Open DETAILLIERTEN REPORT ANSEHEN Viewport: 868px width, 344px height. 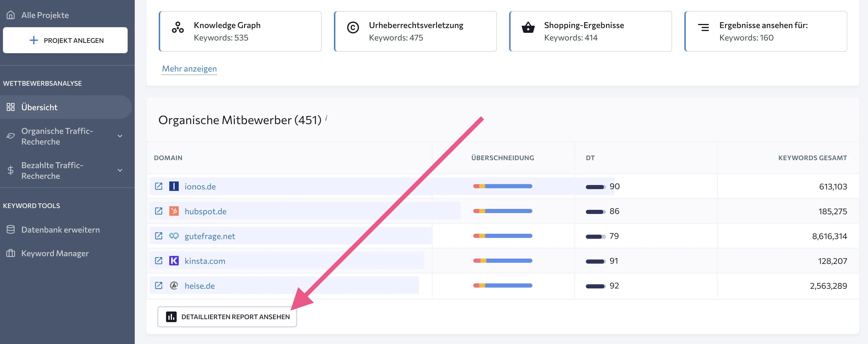(x=226, y=317)
